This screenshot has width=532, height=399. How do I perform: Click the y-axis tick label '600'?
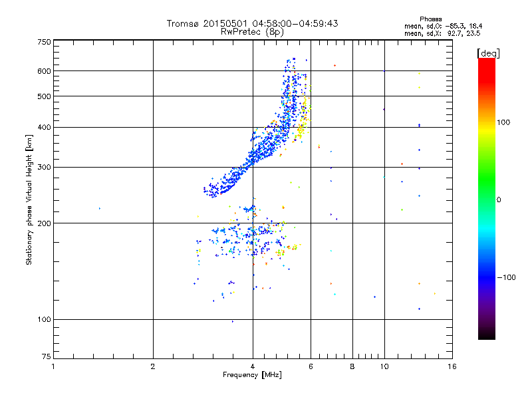(x=45, y=71)
